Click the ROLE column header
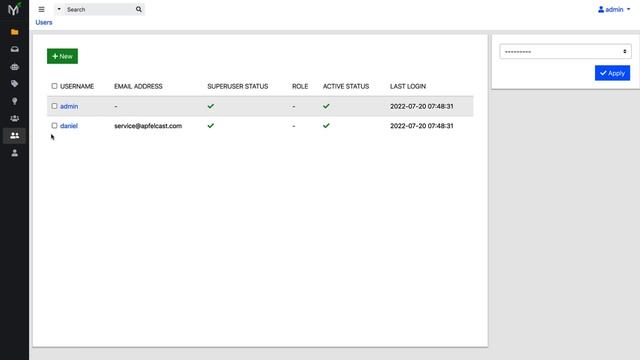This screenshot has height=360, width=640. (300, 86)
